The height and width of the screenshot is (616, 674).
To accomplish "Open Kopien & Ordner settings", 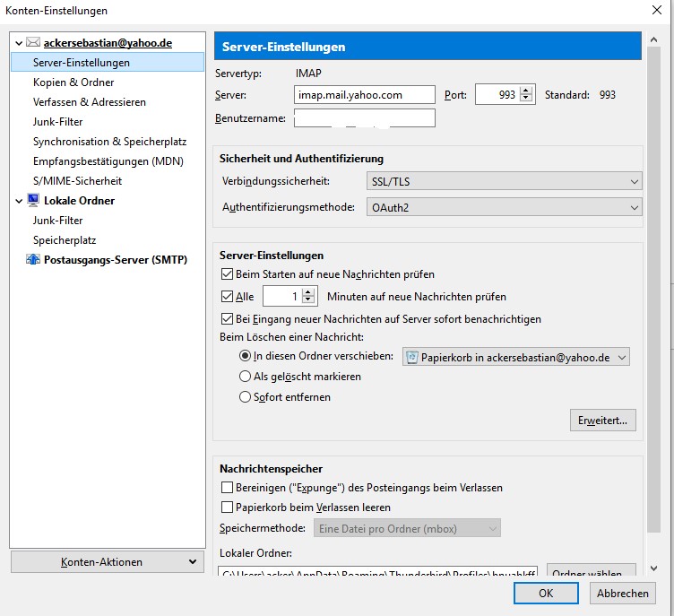I will [73, 82].
